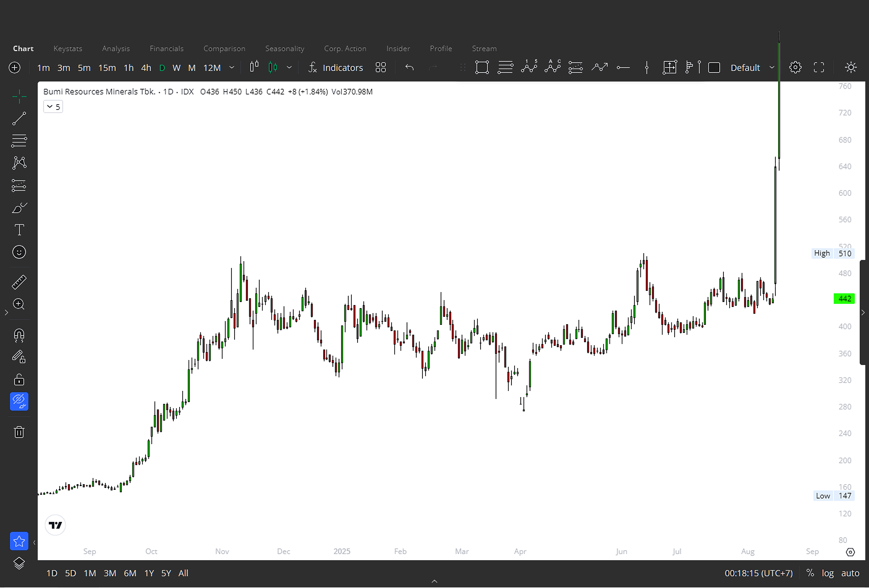869x588 pixels.
Task: Select the horizontal ray toolbar icon
Action: click(623, 68)
